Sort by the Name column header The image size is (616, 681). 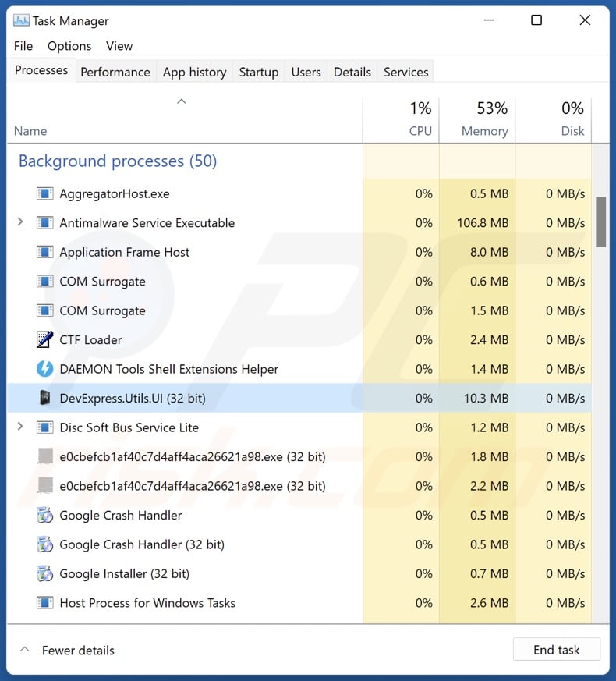click(30, 131)
